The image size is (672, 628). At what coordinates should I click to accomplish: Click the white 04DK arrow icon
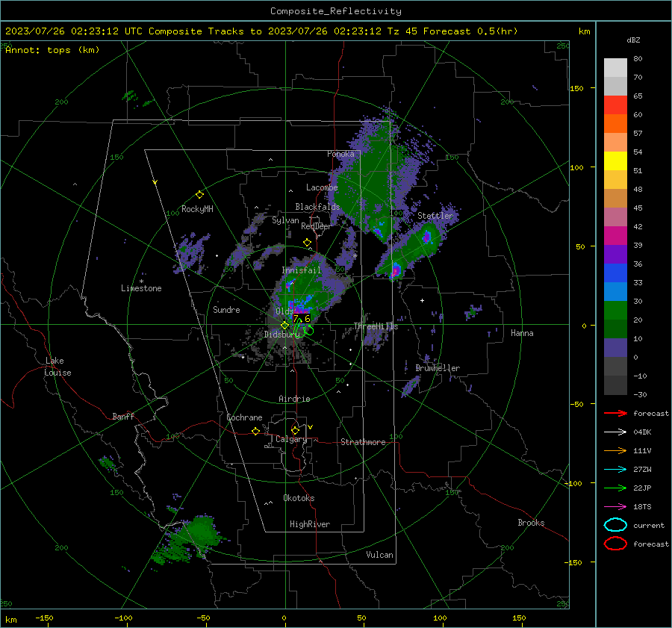615,432
